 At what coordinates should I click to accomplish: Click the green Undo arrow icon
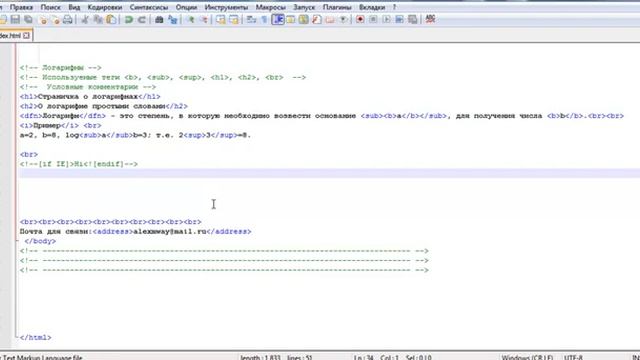click(129, 19)
